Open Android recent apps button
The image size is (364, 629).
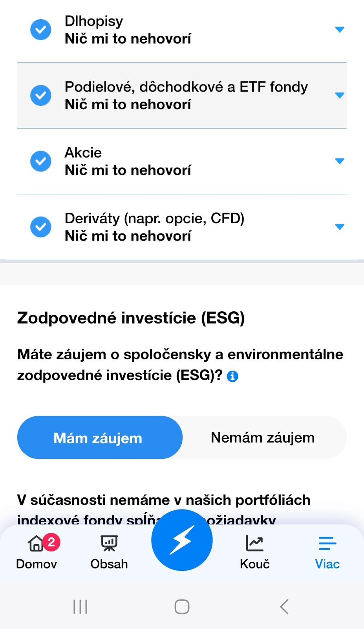pos(80,607)
